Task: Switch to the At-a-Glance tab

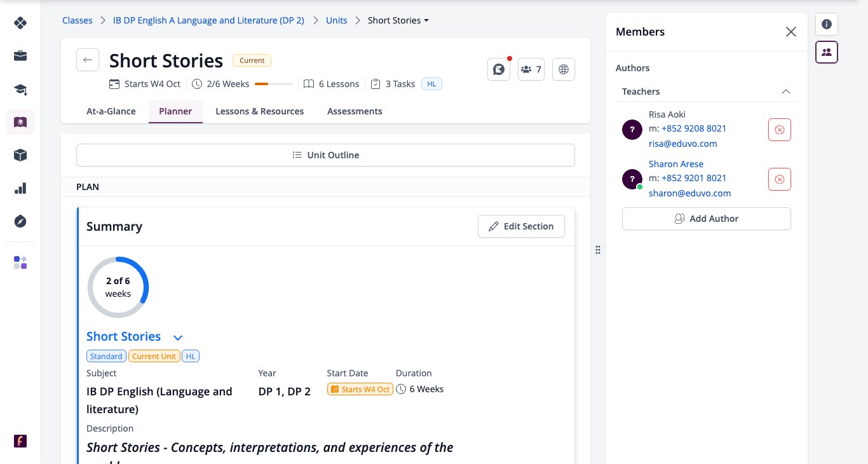Action: point(111,111)
